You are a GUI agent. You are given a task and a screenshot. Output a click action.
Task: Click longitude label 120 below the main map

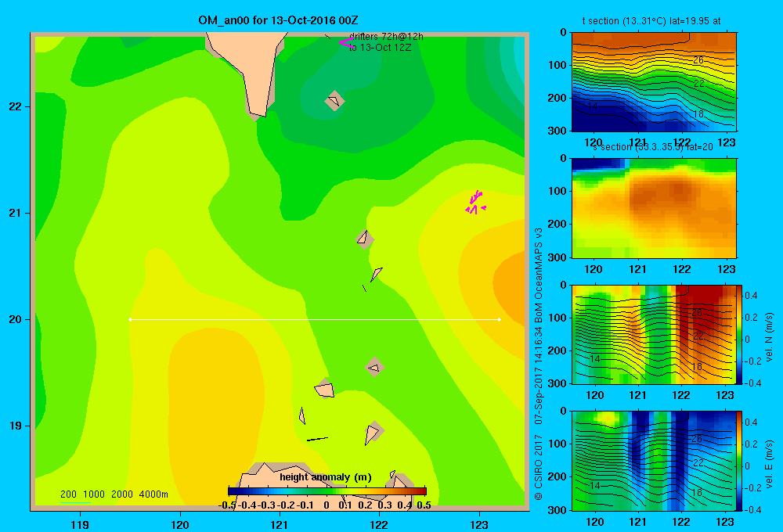click(180, 524)
